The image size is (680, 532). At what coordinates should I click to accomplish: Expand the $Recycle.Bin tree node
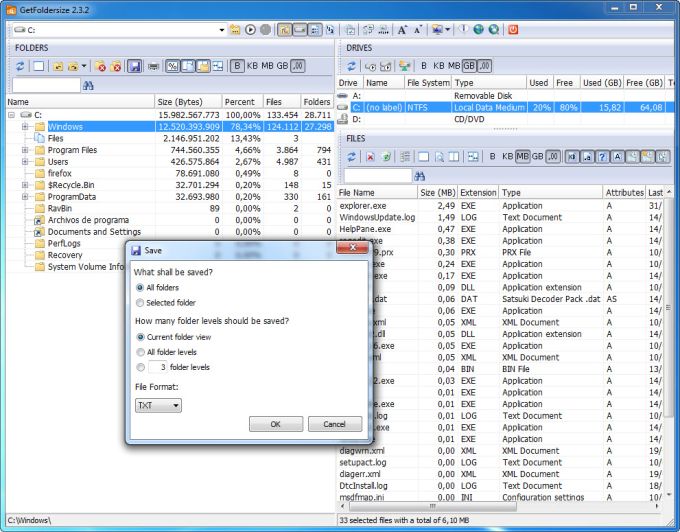pos(25,185)
